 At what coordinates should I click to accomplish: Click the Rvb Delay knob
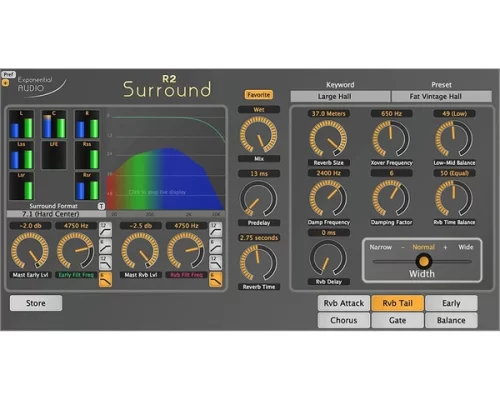[328, 258]
